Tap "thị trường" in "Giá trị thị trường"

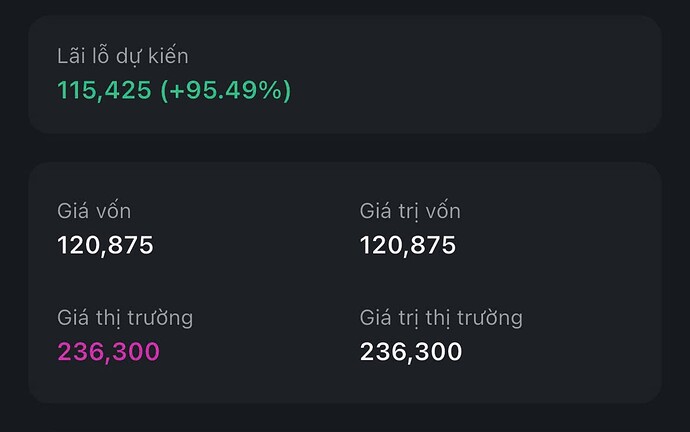click(x=472, y=318)
